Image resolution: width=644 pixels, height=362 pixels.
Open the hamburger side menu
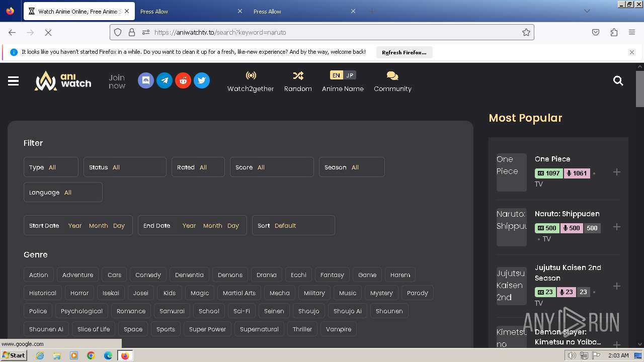click(13, 81)
